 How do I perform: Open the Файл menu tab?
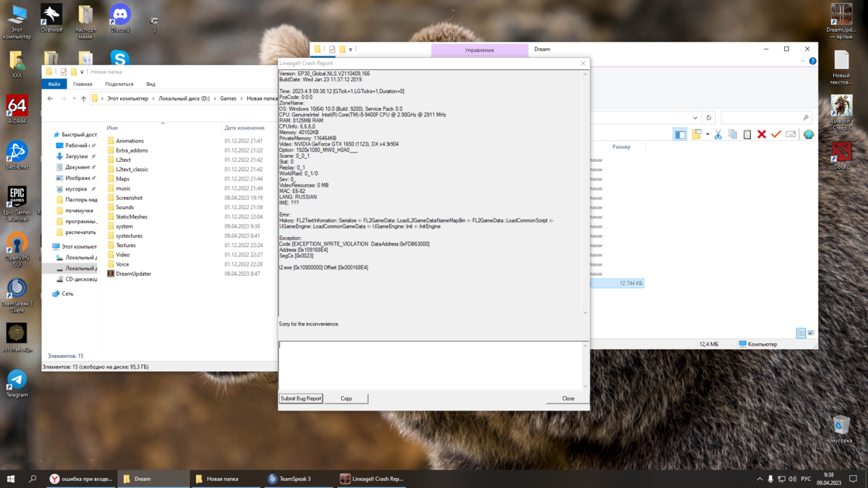(x=53, y=84)
